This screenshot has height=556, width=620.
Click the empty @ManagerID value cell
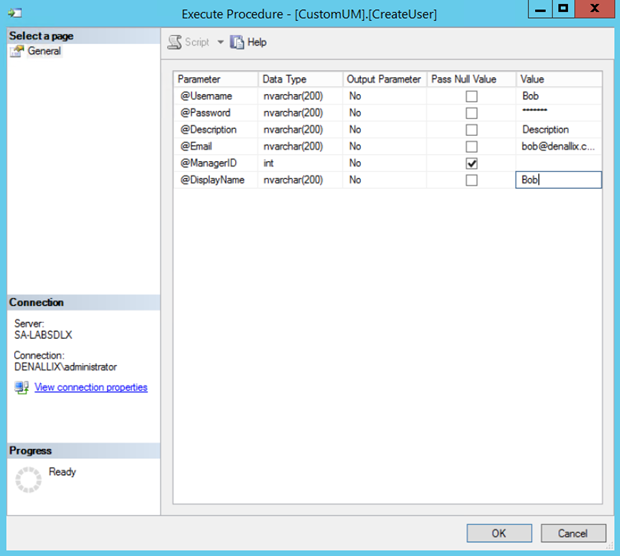tap(559, 163)
